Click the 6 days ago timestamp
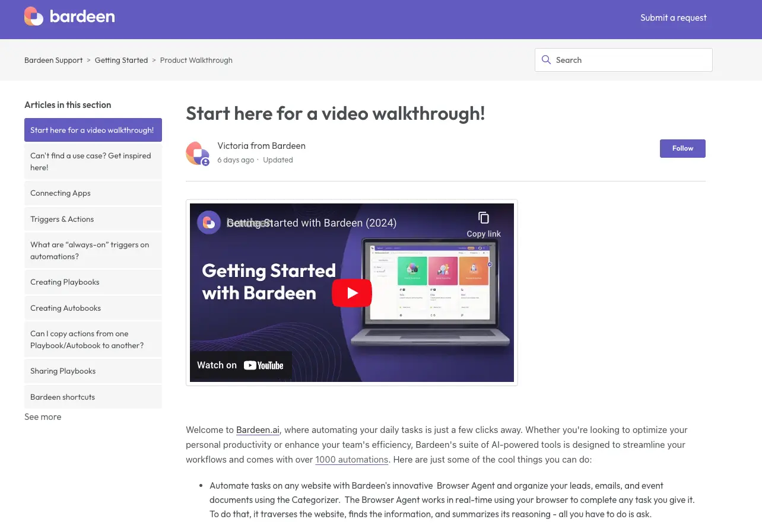Image resolution: width=762 pixels, height=532 pixels. tap(236, 160)
